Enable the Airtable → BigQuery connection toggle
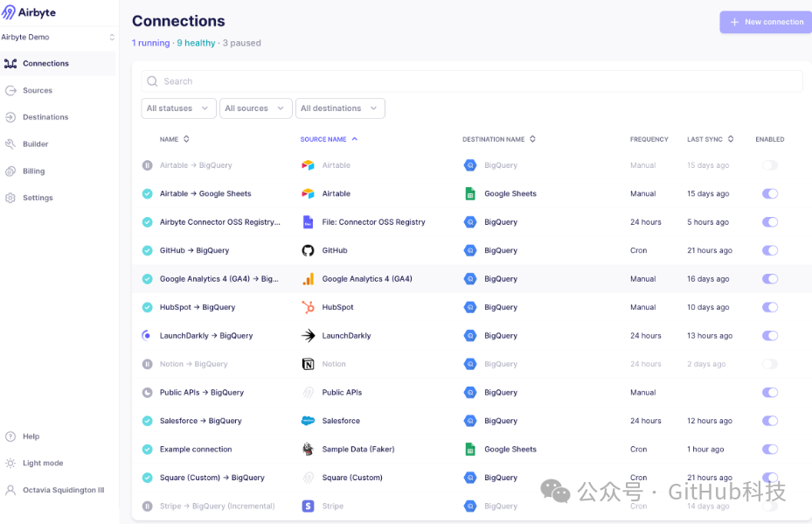This screenshot has height=524, width=812. (x=770, y=165)
